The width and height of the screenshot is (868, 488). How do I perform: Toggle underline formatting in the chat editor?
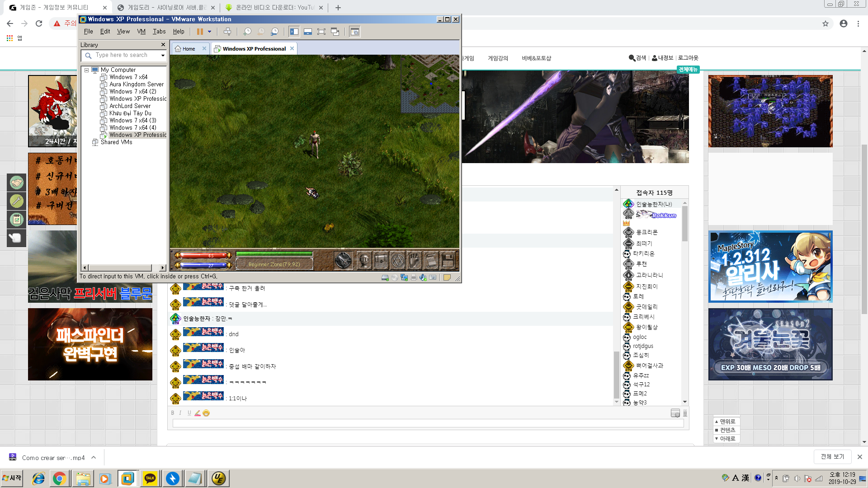pyautogui.click(x=189, y=413)
